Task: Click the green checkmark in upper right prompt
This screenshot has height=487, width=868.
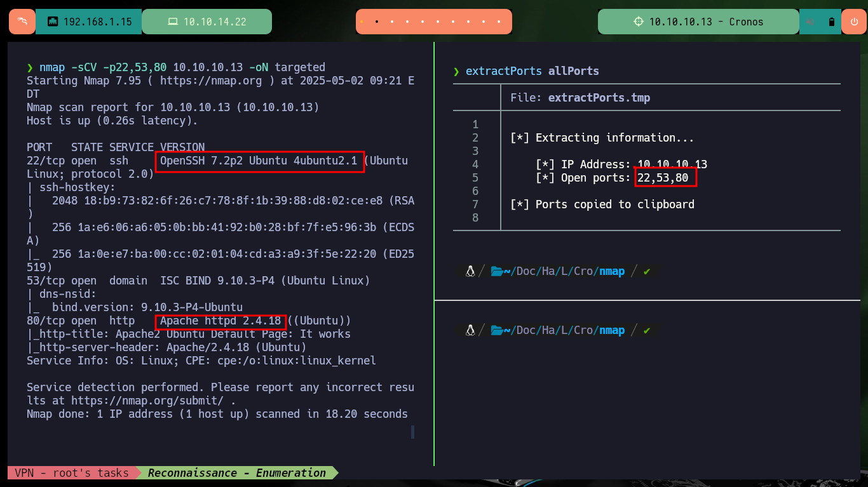Action: click(x=647, y=271)
